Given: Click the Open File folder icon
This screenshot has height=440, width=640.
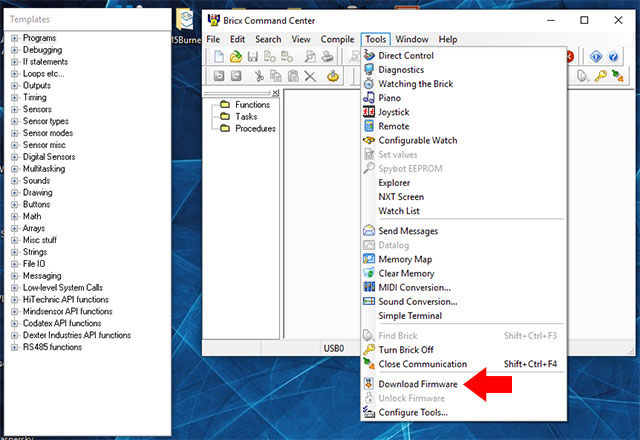Looking at the screenshot, I should pyautogui.click(x=237, y=57).
